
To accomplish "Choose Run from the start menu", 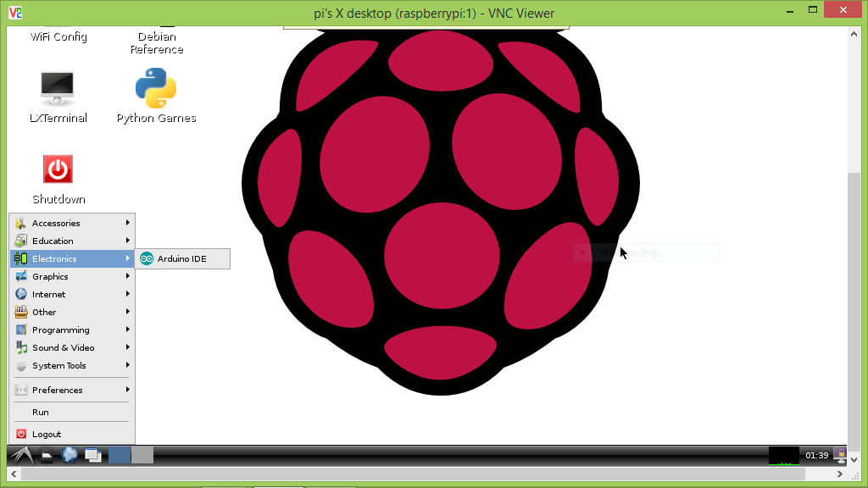I will click(x=72, y=413).
